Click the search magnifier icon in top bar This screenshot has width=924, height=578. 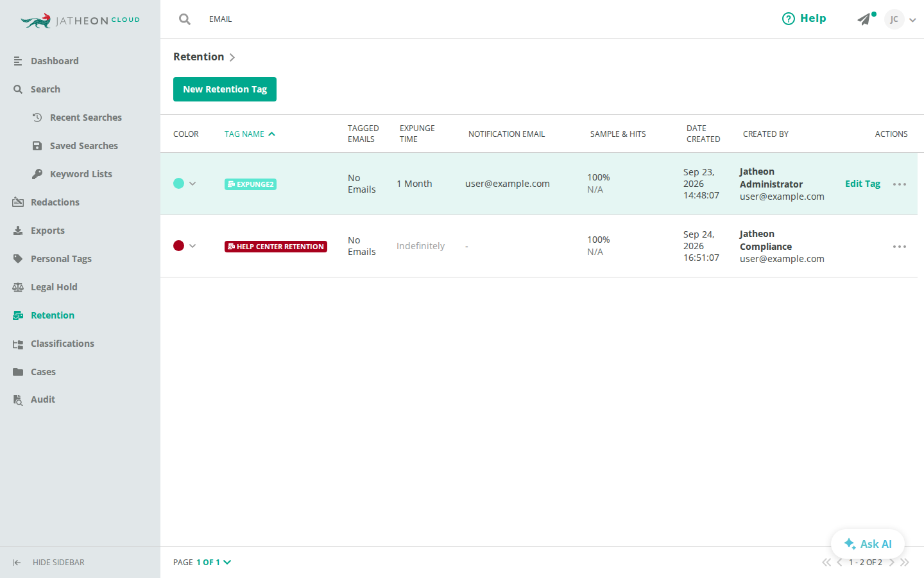(185, 19)
